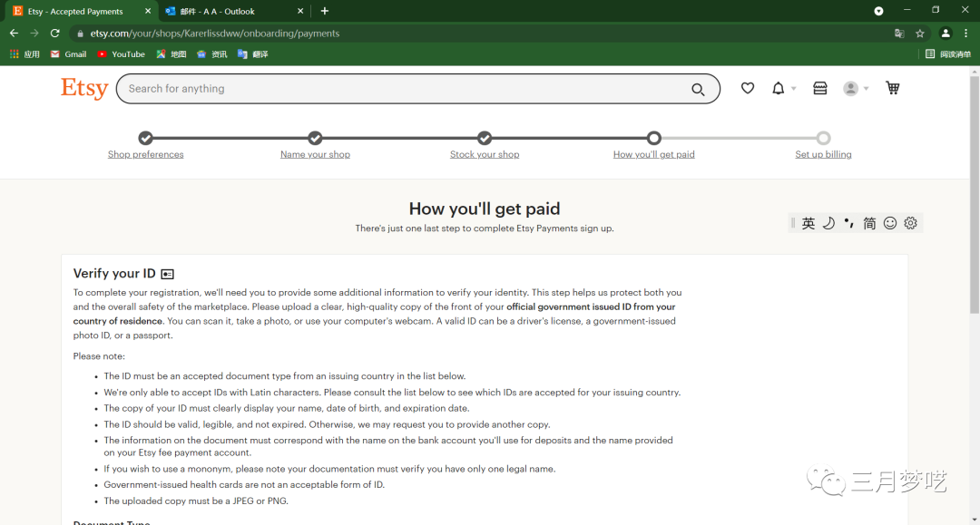The width and height of the screenshot is (980, 525).
Task: Toggle the input method English/Chinese mode
Action: 808,223
